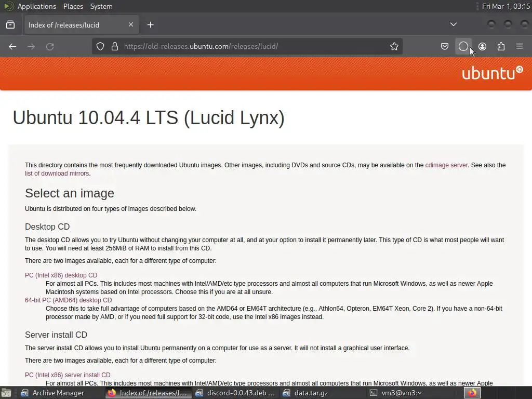Image resolution: width=532 pixels, height=399 pixels.
Task: Close the Index of /releases/lucid tab
Action: tap(131, 25)
